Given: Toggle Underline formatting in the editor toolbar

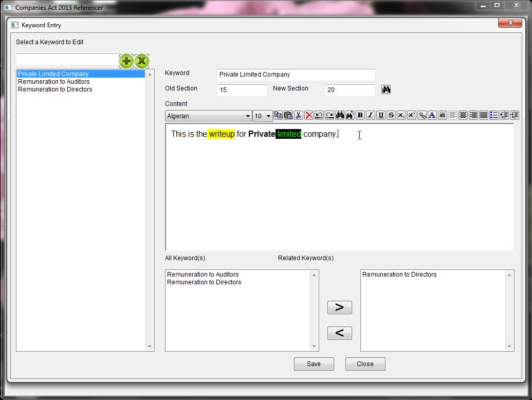Looking at the screenshot, I should tap(381, 116).
